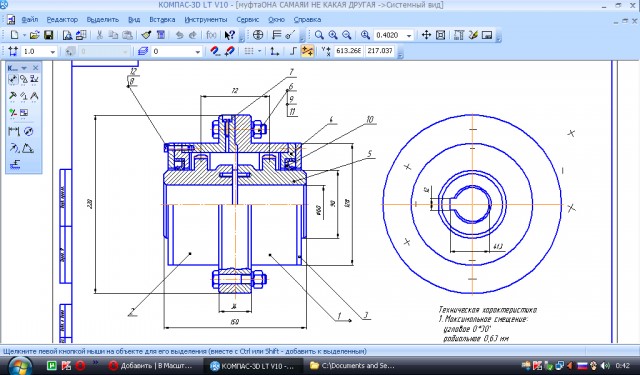This screenshot has height=375, width=640.
Task: Open the Файл menu
Action: pos(29,20)
